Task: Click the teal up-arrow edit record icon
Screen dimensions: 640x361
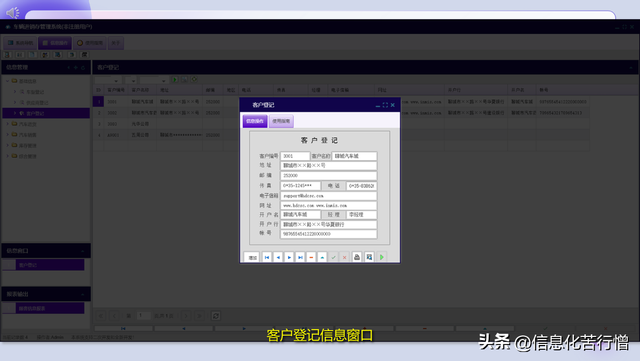Action: (322, 257)
